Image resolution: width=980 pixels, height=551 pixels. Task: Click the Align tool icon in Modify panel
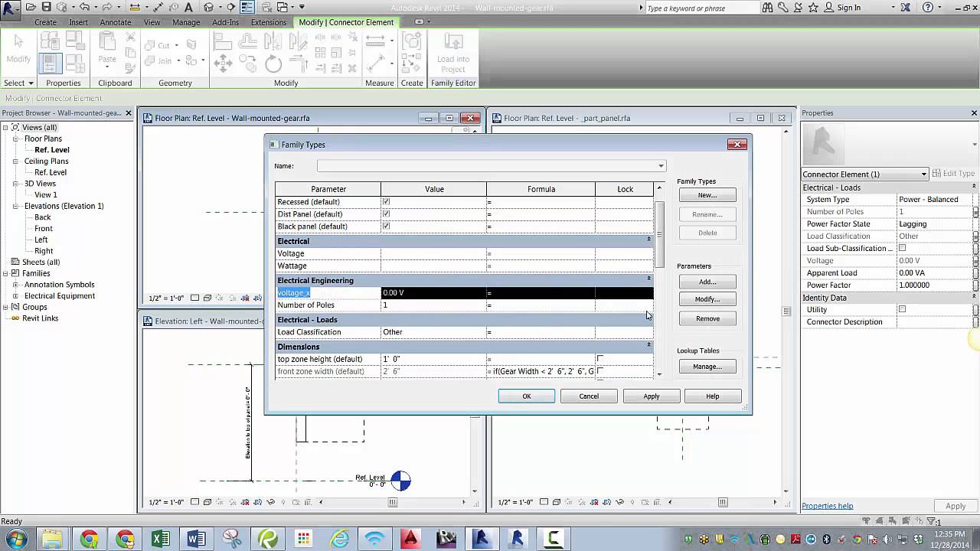pyautogui.click(x=223, y=42)
